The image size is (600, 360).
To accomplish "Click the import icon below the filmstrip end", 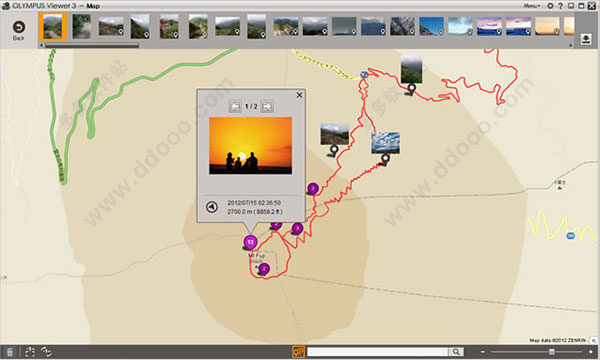I will pos(585,39).
